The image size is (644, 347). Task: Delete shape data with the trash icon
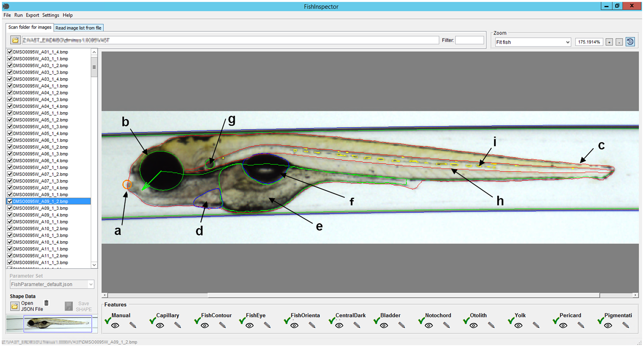pos(46,303)
